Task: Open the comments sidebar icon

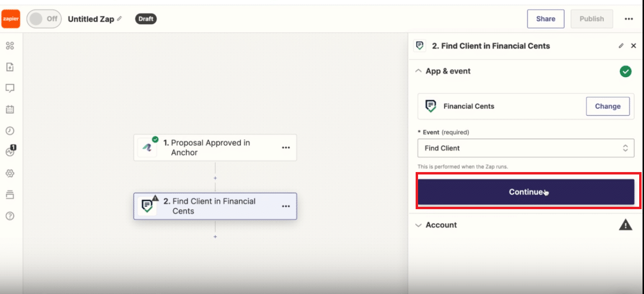Action: pos(10,88)
